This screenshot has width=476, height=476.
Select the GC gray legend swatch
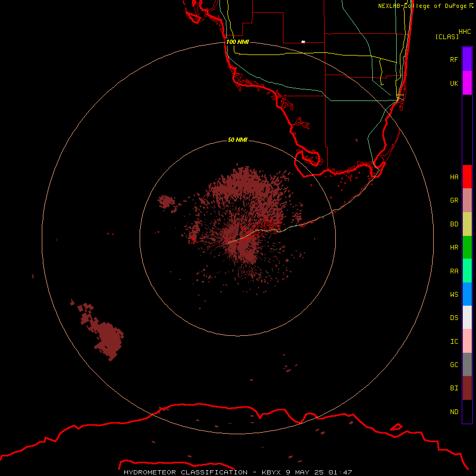[467, 364]
